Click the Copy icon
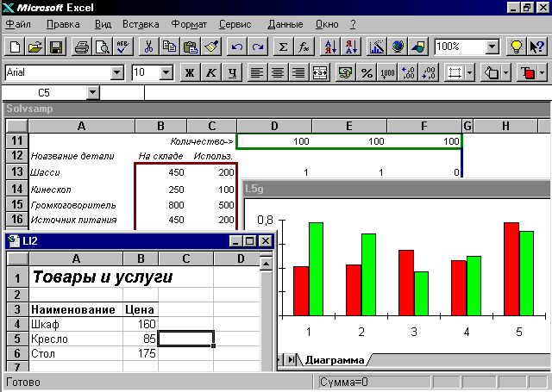This screenshot has height=392, width=552. coord(169,47)
